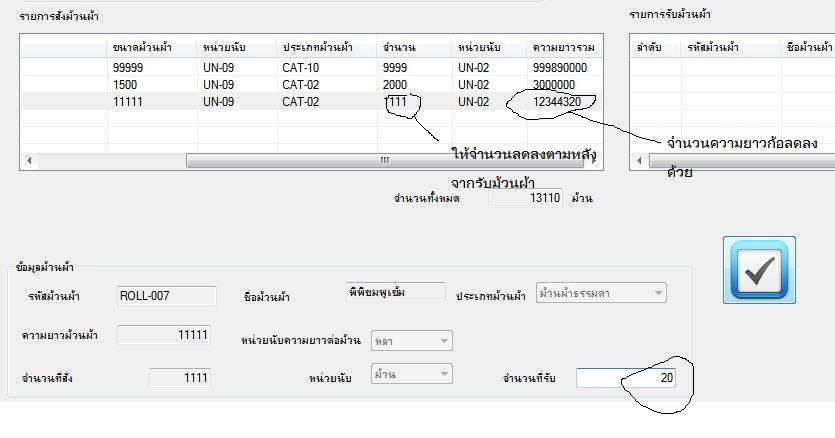
Task: Click cell 999890000
Action: 560,68
